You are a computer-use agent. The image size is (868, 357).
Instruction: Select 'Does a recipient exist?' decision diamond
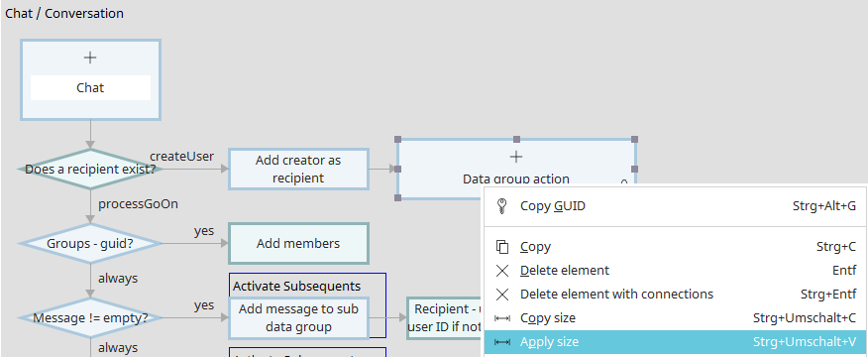[x=90, y=169]
